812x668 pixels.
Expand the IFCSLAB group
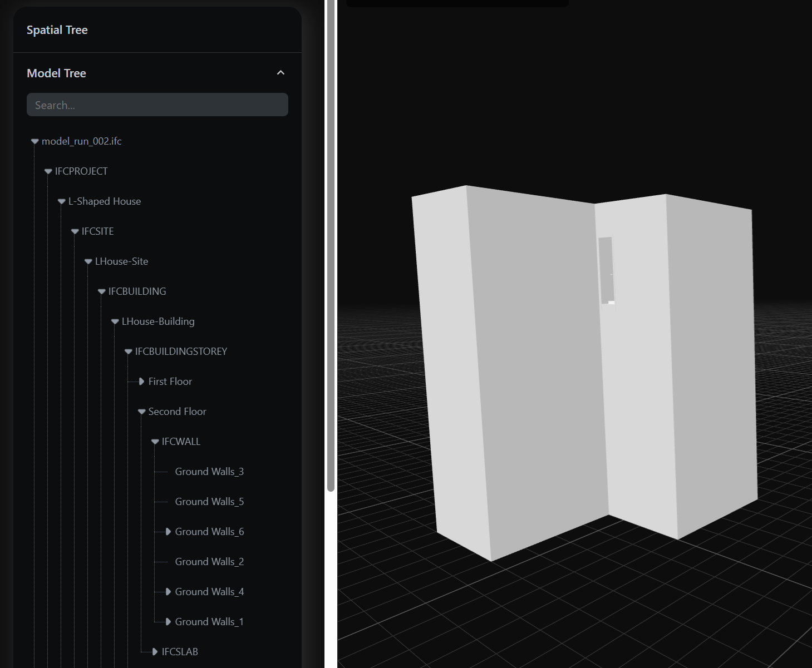155,652
